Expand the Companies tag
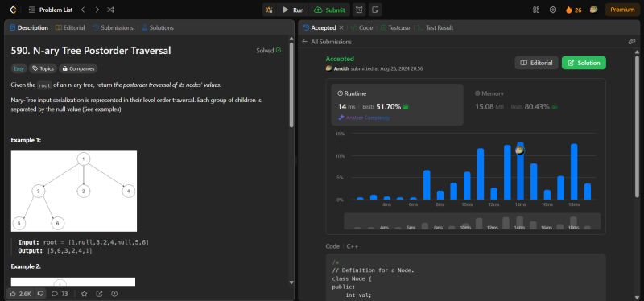This screenshot has width=644, height=301. pos(78,68)
